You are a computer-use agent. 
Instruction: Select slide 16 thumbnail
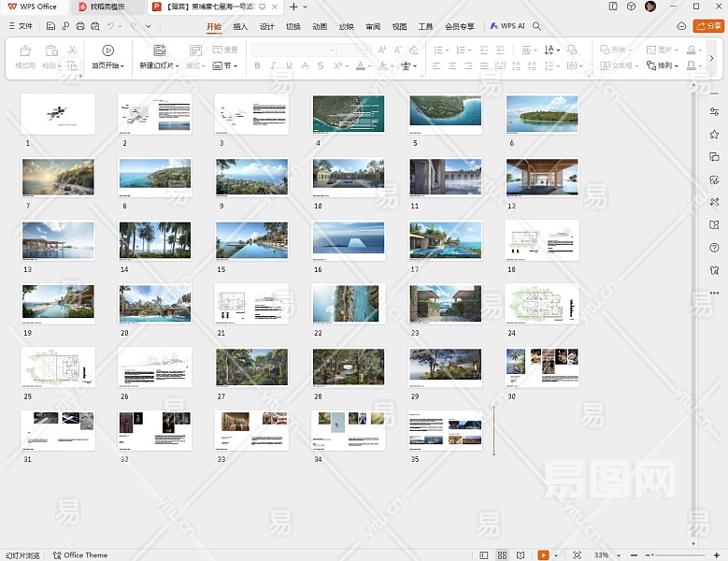(x=348, y=239)
